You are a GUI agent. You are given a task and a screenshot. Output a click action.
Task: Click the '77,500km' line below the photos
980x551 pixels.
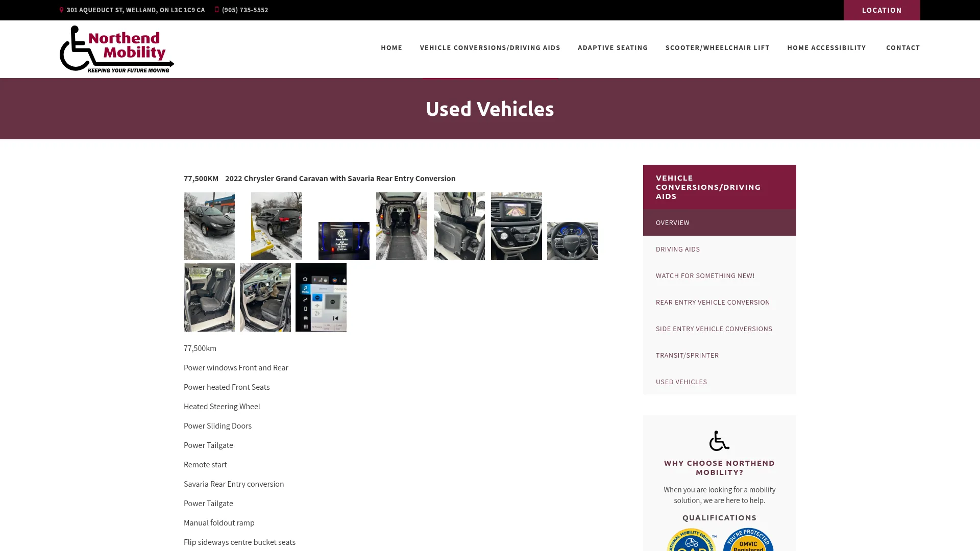pyautogui.click(x=200, y=348)
